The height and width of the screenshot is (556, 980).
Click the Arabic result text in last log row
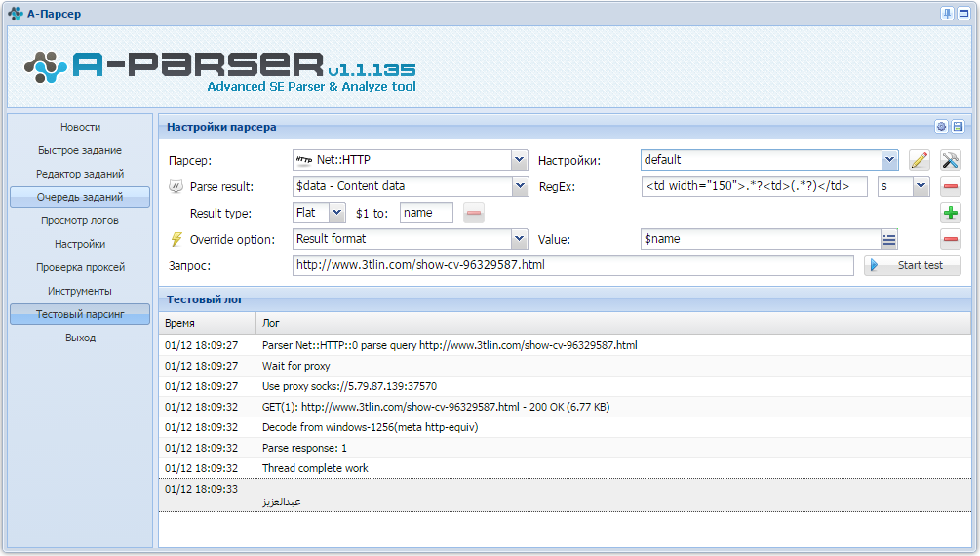(281, 502)
